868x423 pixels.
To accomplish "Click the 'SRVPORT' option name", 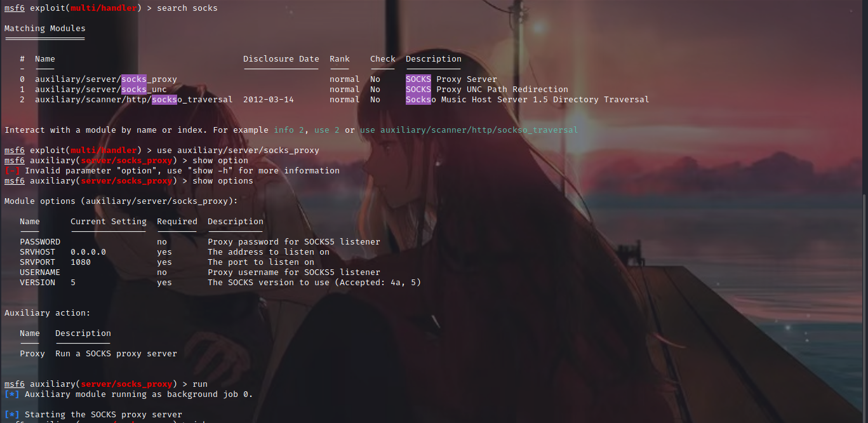I will (x=37, y=262).
